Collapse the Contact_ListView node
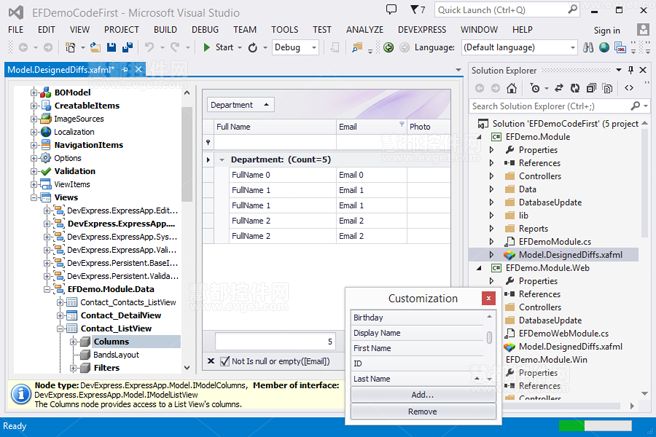Screen dimensions: 656x437 [60, 329]
